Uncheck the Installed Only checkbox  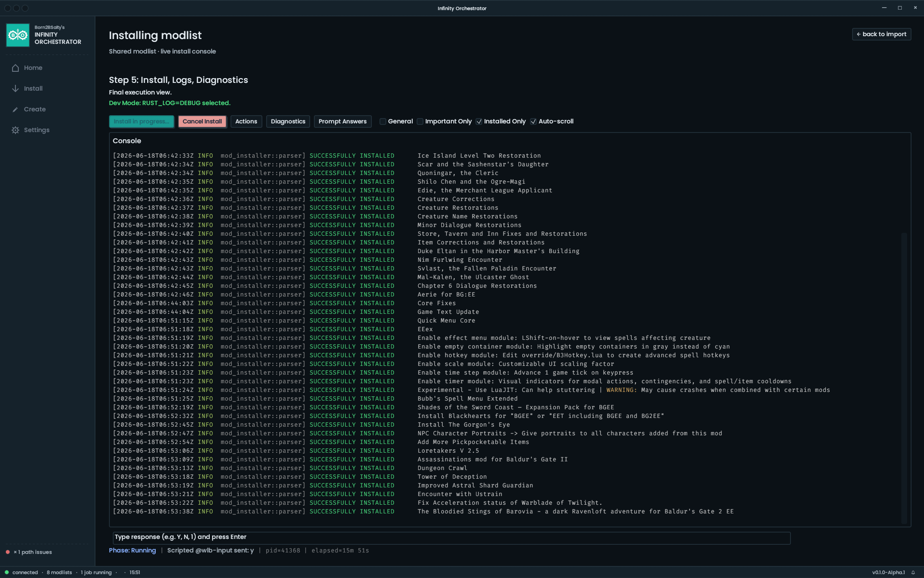point(479,121)
